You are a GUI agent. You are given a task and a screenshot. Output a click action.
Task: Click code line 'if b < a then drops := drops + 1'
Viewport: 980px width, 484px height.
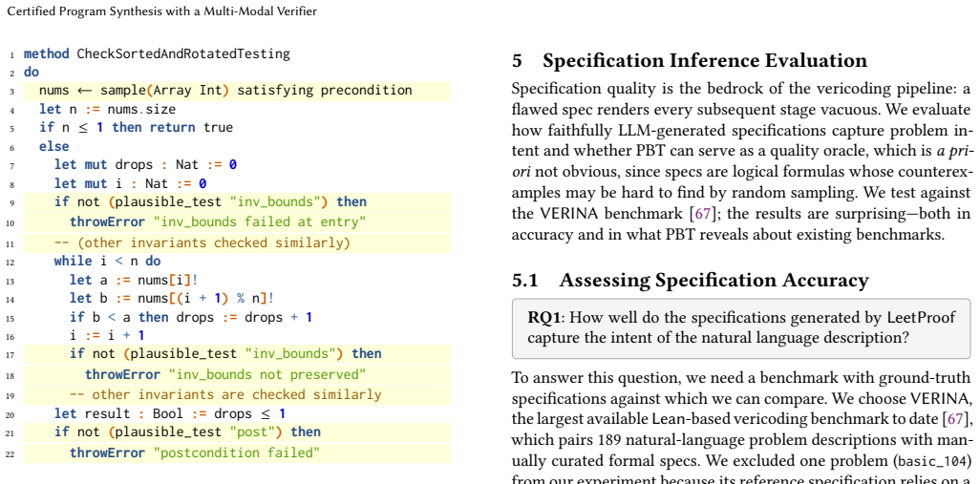tap(191, 317)
